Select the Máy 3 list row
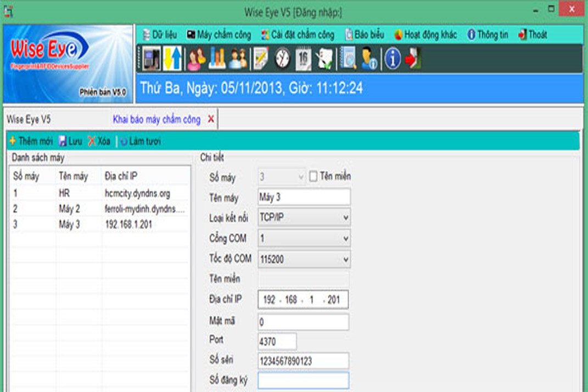588x392 pixels. click(x=100, y=225)
